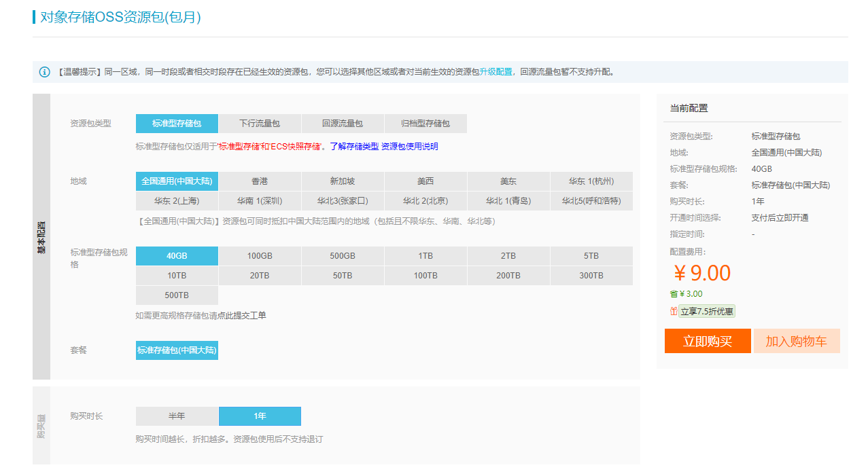The image size is (868, 474).
Task: Choose region 华东 2(上海)
Action: [177, 201]
